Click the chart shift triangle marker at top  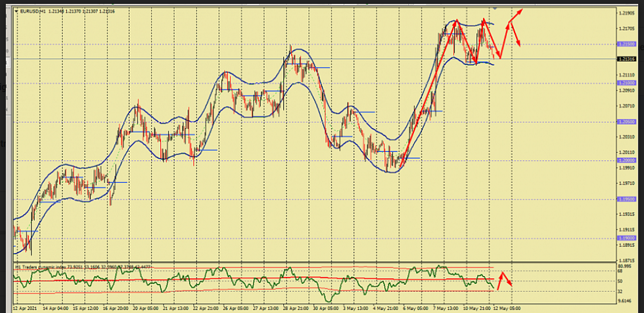pyautogui.click(x=495, y=7)
